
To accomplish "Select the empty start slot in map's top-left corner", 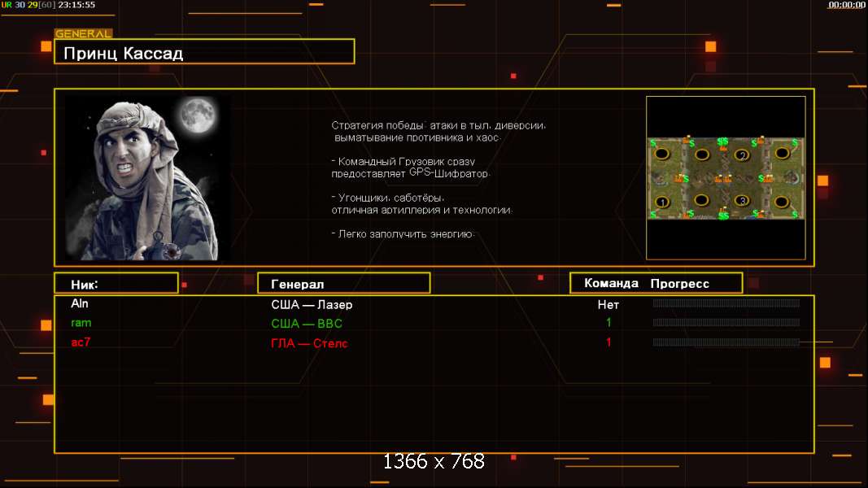I will pyautogui.click(x=661, y=154).
